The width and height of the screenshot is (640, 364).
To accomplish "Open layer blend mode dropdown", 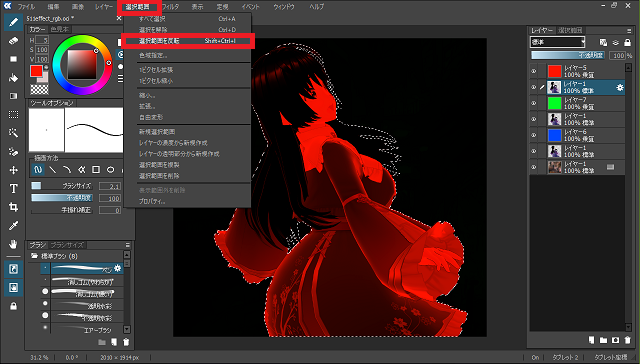I will coord(558,42).
